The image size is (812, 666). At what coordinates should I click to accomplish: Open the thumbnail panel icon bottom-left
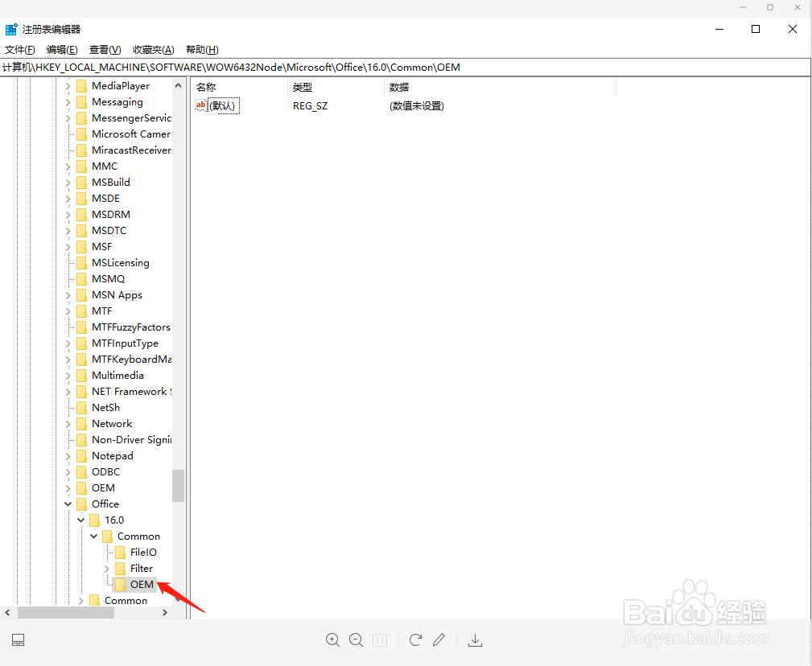click(x=18, y=639)
